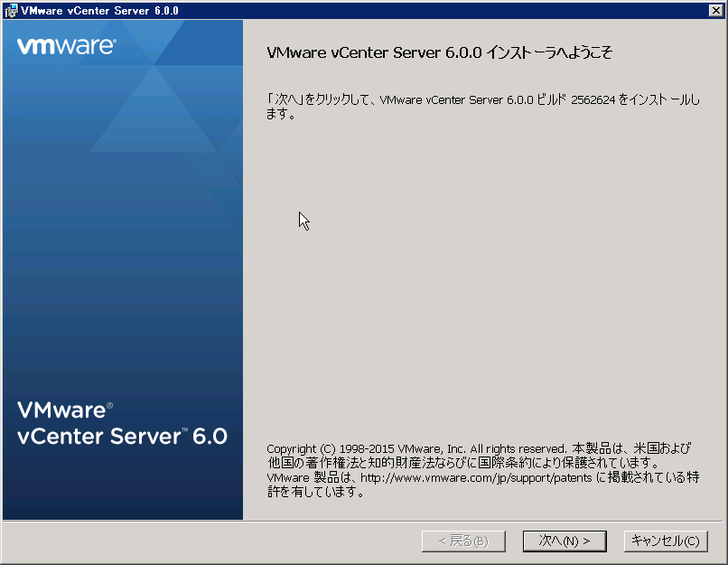This screenshot has height=565, width=728.
Task: Click the vmware logo in the blue panel
Action: tap(67, 46)
